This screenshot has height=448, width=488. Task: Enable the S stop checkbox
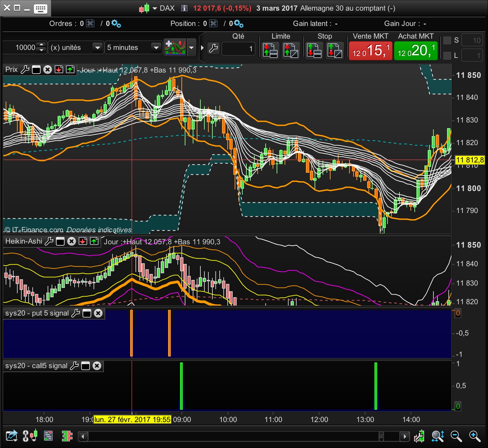(x=447, y=40)
